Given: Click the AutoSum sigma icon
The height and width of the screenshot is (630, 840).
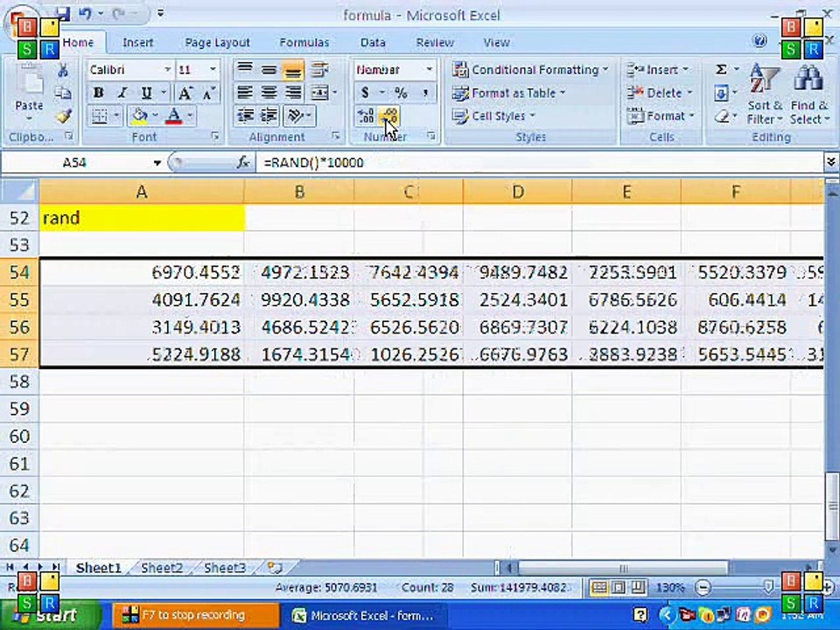Looking at the screenshot, I should coord(722,70).
